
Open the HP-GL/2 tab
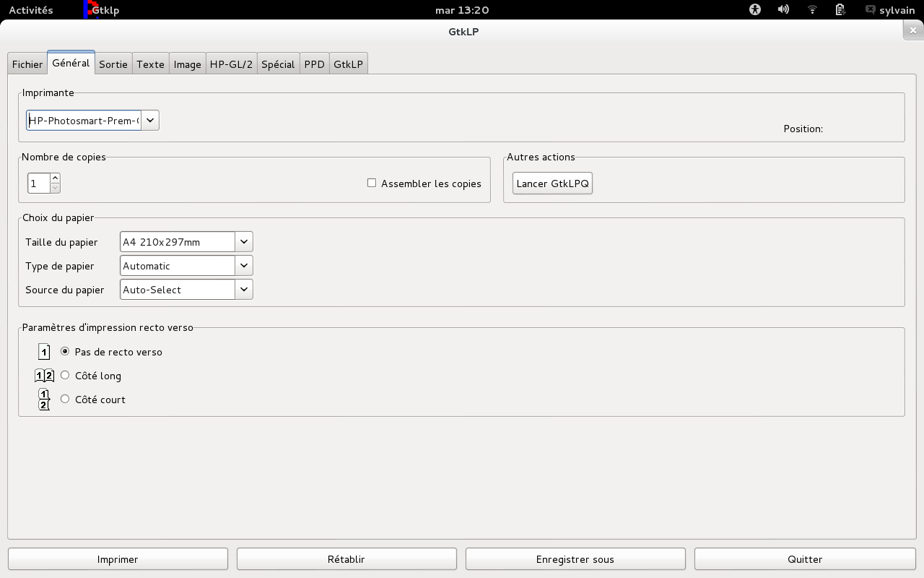tap(231, 64)
